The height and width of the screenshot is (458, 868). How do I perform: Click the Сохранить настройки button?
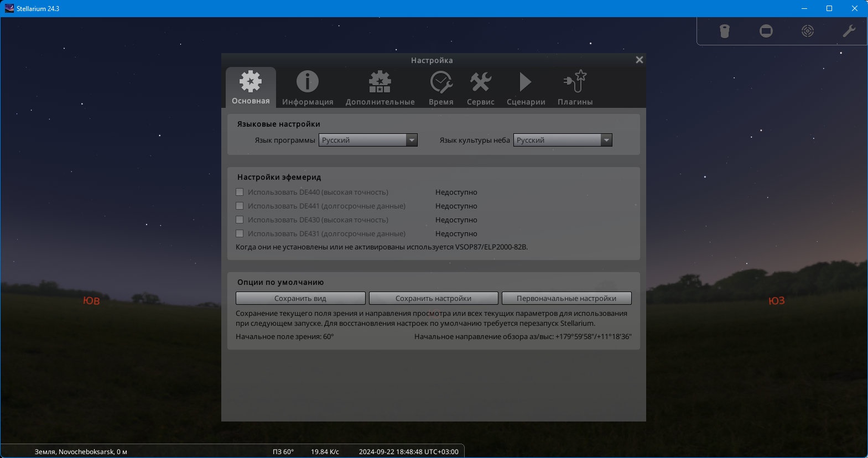tap(433, 298)
